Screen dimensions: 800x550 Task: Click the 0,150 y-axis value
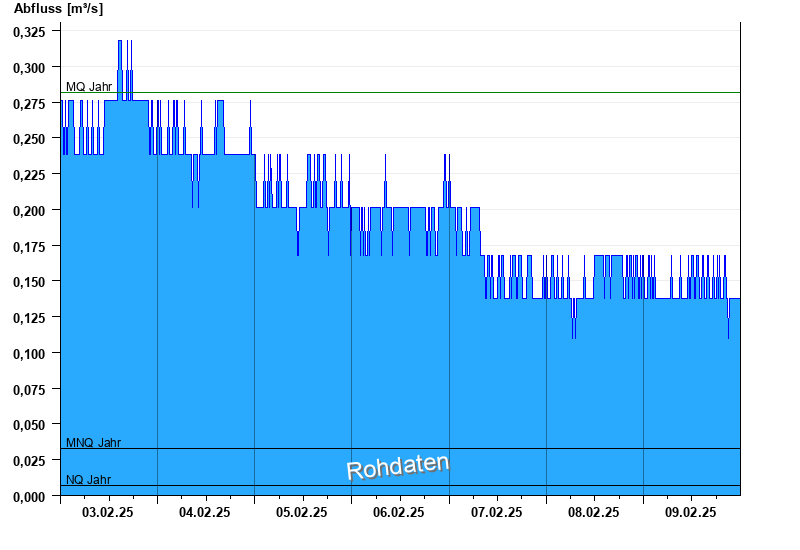pos(29,282)
